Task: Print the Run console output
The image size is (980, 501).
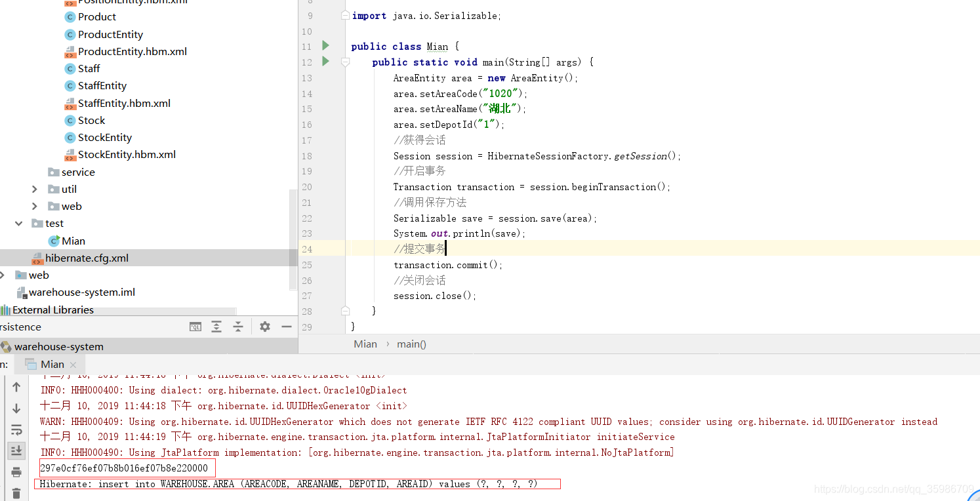Action: point(16,472)
